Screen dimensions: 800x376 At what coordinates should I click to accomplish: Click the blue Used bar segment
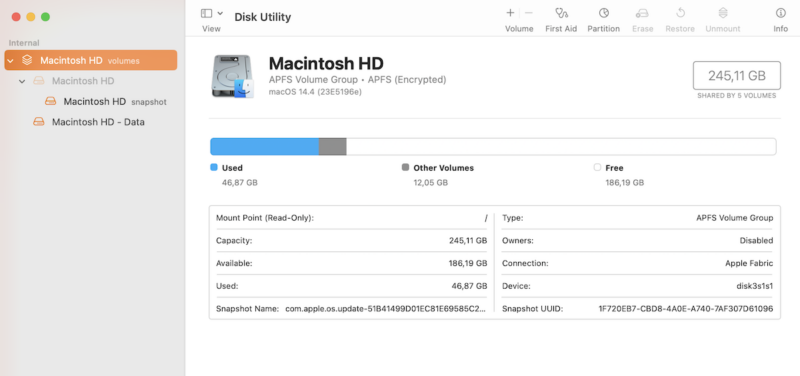(x=265, y=146)
